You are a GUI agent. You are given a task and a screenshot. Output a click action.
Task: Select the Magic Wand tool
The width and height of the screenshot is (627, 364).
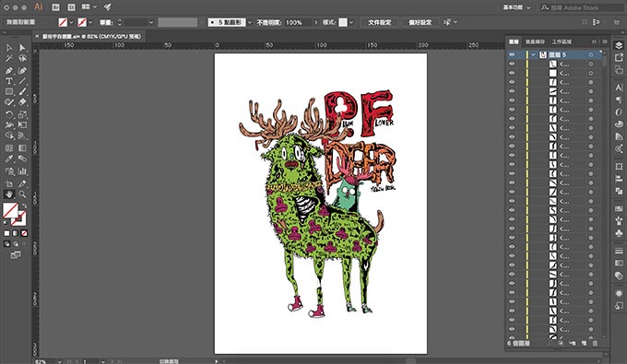click(9, 59)
